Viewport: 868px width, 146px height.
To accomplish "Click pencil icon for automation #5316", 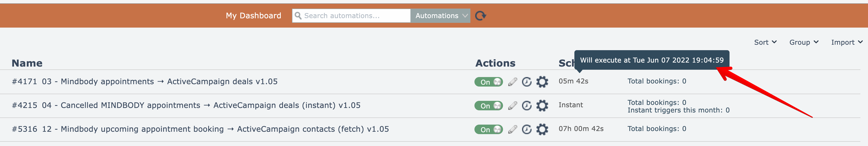I will [x=513, y=130].
